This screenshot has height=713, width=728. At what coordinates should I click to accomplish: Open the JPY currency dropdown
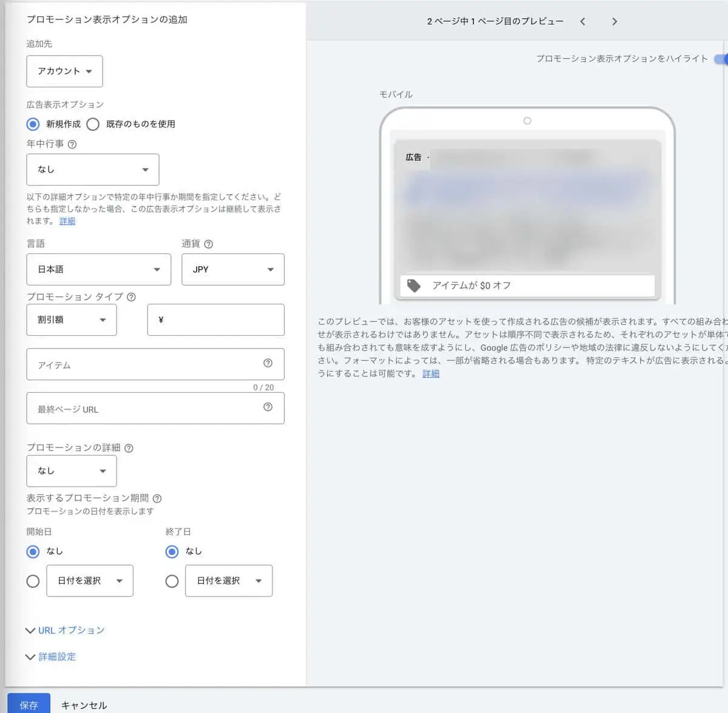(x=232, y=269)
